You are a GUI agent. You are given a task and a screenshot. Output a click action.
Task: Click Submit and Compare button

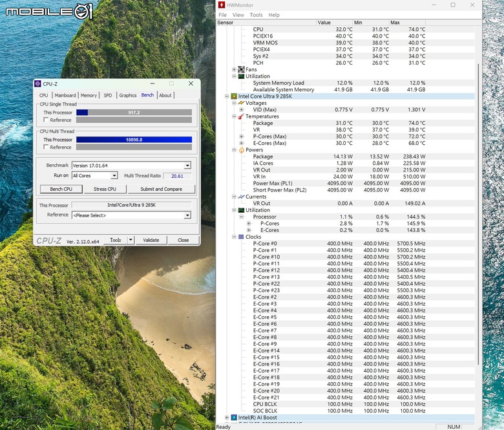pos(162,189)
